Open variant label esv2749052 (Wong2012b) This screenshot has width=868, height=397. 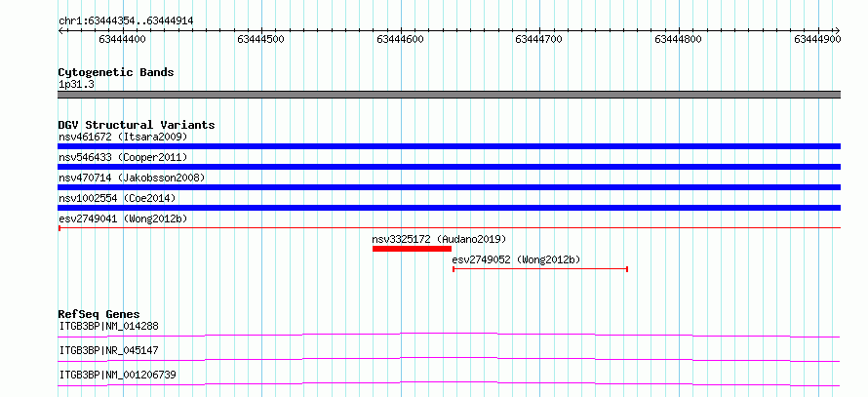pos(516,259)
